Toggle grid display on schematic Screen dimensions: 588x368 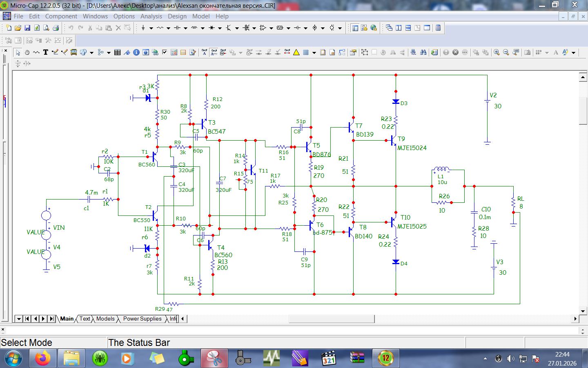(305, 52)
